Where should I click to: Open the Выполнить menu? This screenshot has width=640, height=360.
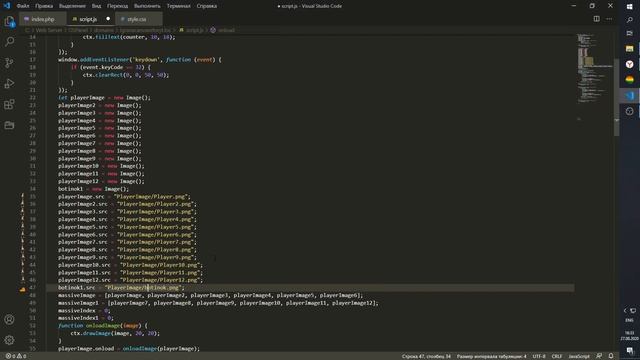click(147, 6)
